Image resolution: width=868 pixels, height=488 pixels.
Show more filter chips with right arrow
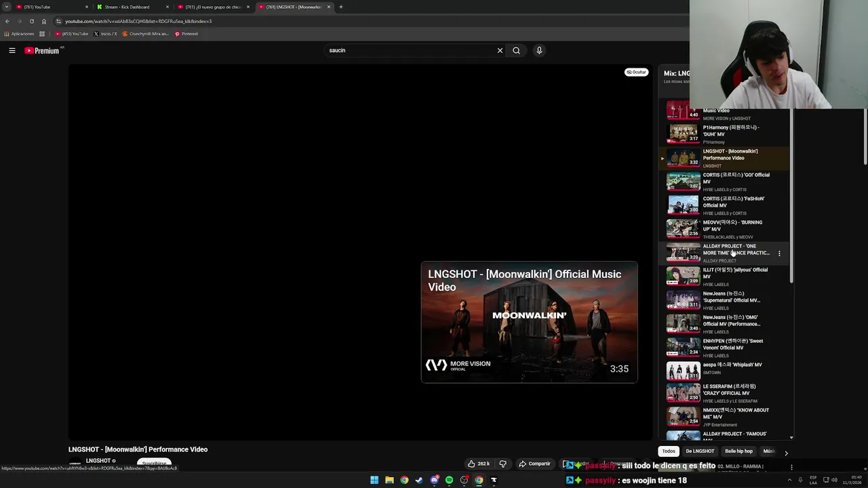coord(786,452)
